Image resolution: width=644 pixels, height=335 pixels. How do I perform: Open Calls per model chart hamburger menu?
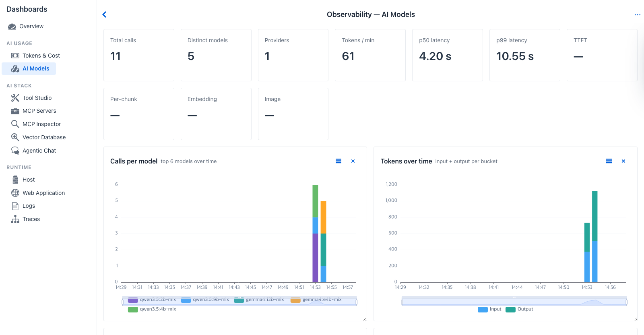339,161
